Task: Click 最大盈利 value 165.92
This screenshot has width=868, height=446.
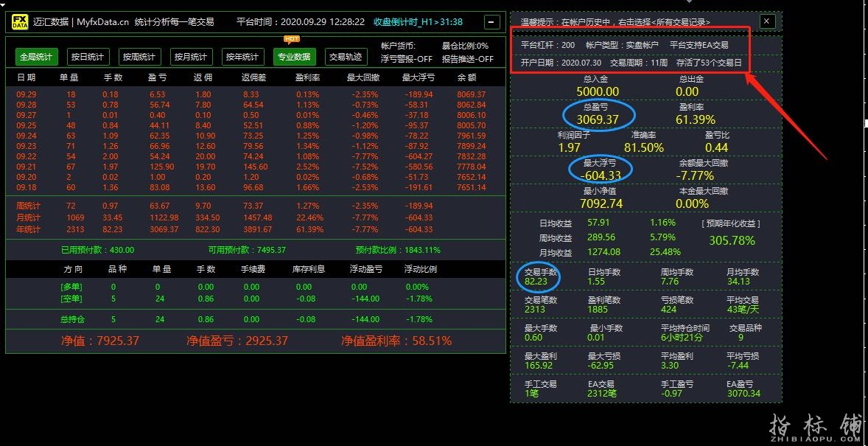Action: tap(539, 366)
